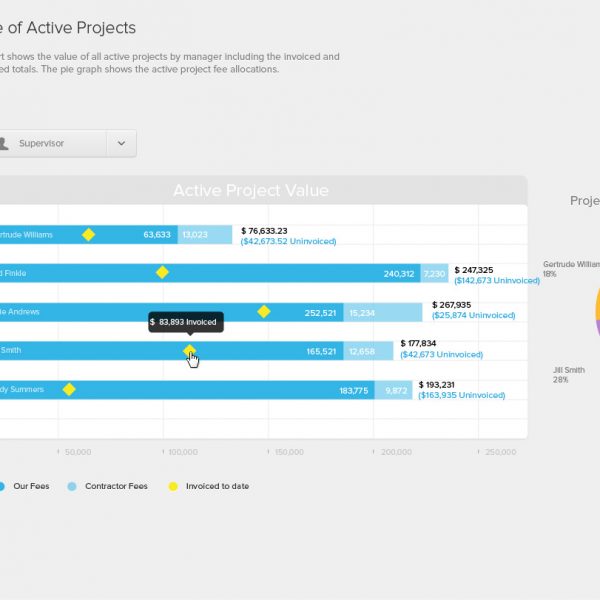
Task: Select the 13,023 contractor fees bar segment
Action: click(x=205, y=234)
